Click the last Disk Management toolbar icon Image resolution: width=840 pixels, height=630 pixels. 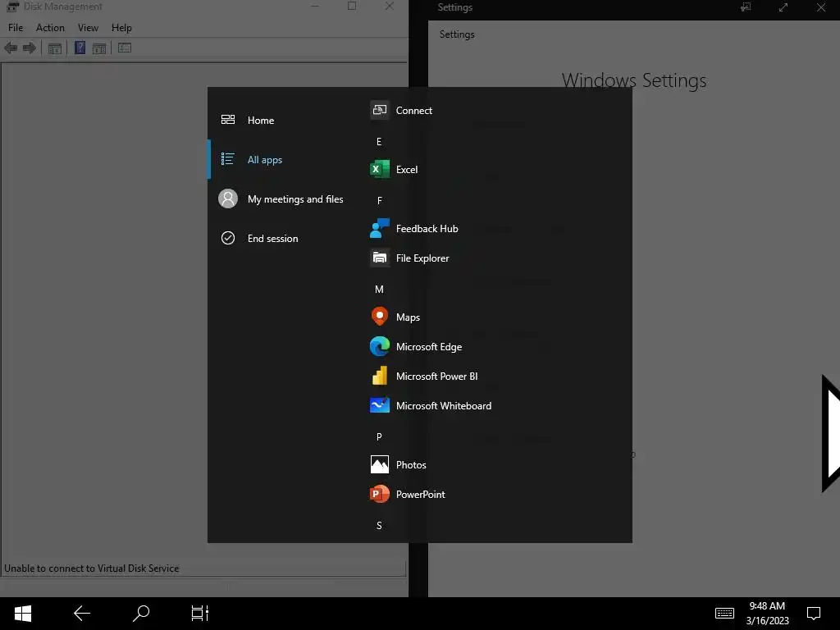(x=125, y=48)
